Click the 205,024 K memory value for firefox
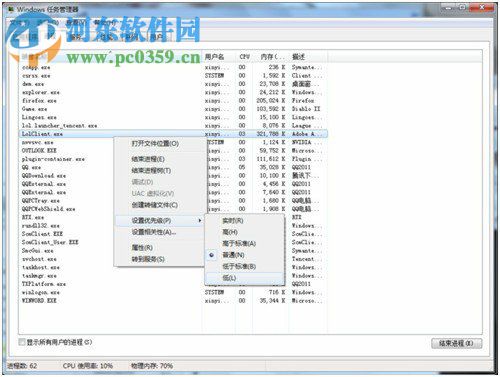The width and height of the screenshot is (500, 377). click(x=271, y=101)
